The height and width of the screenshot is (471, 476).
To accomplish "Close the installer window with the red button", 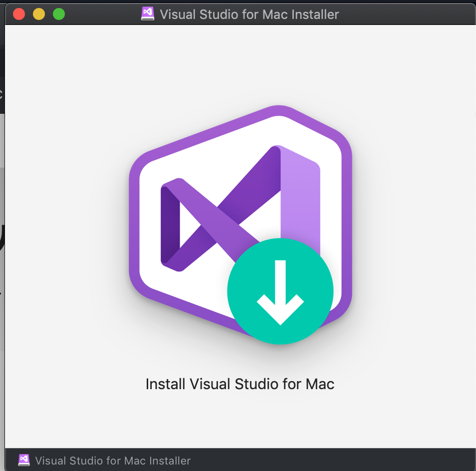I will pos(19,14).
